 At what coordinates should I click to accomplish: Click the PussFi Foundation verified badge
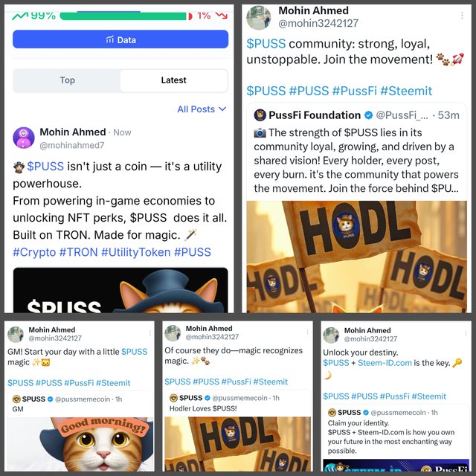(x=368, y=115)
